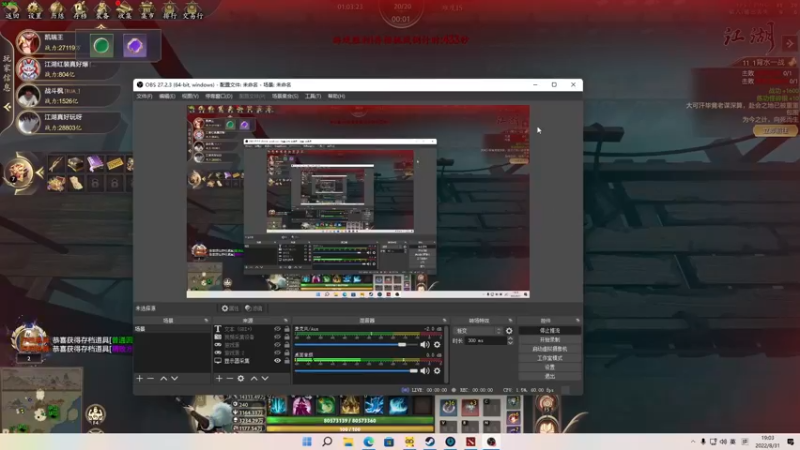Pop out the Scene Transitions dock panel

tap(510, 320)
